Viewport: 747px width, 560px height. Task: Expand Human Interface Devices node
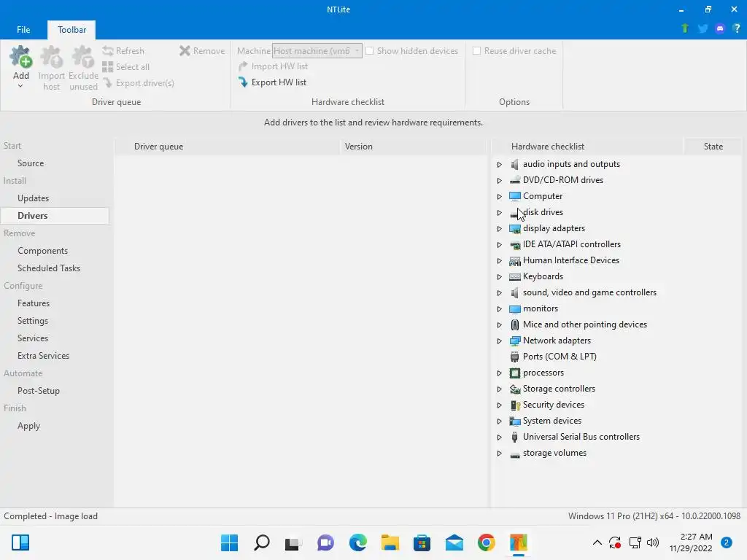click(x=499, y=260)
